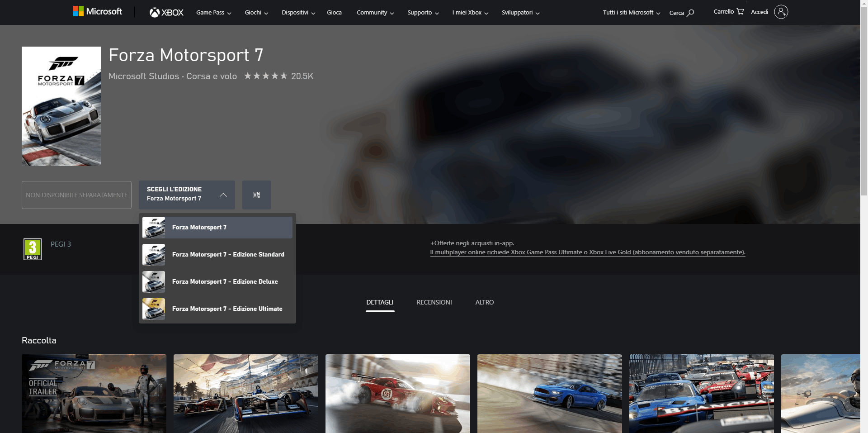The height and width of the screenshot is (433, 868).
Task: Click the Corsa e volo category link
Action: 212,76
